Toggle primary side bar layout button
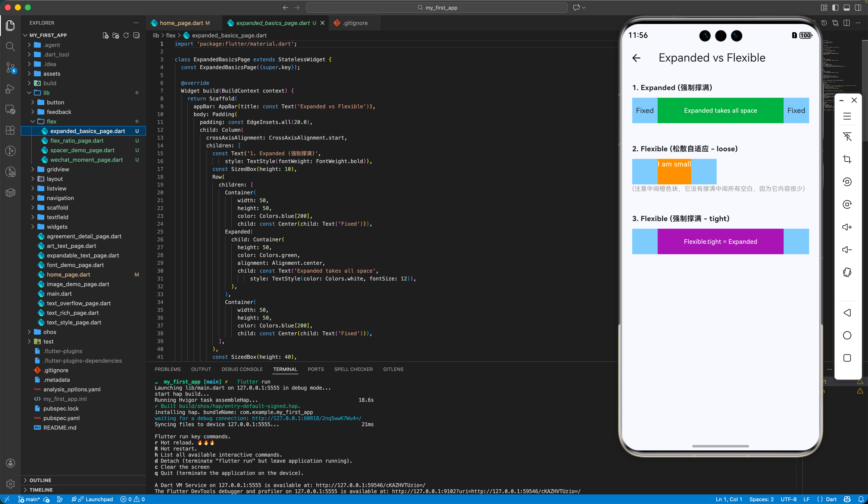The height and width of the screenshot is (504, 868). (835, 8)
